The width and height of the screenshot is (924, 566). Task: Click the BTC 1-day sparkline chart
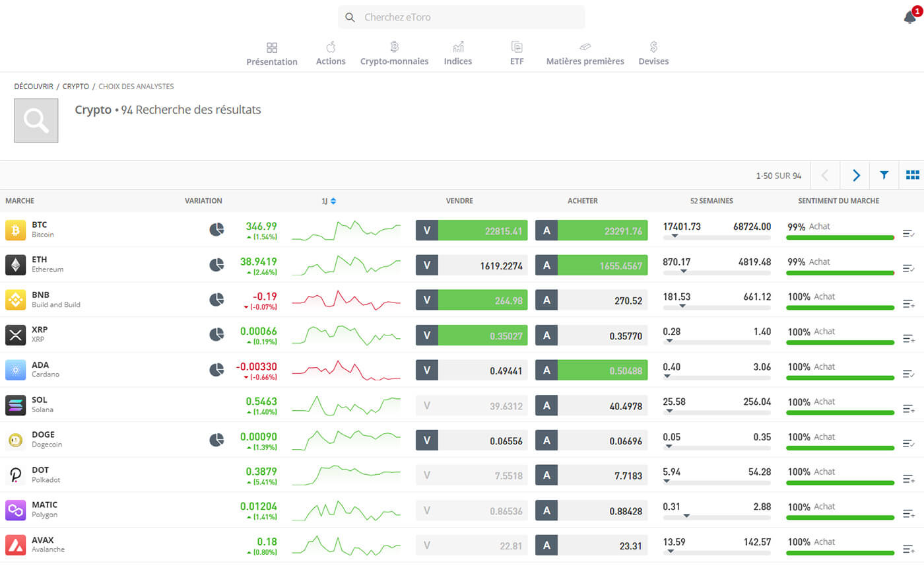click(346, 230)
